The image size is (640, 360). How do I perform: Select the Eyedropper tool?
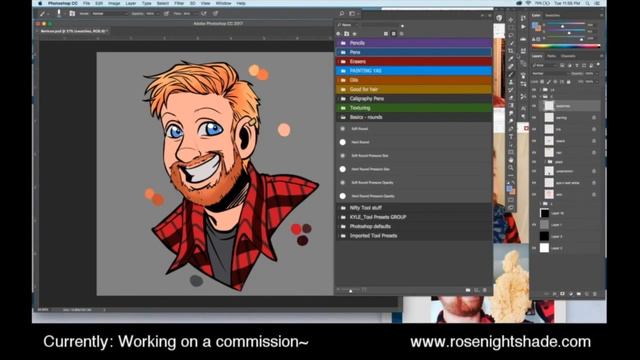pyautogui.click(x=511, y=58)
